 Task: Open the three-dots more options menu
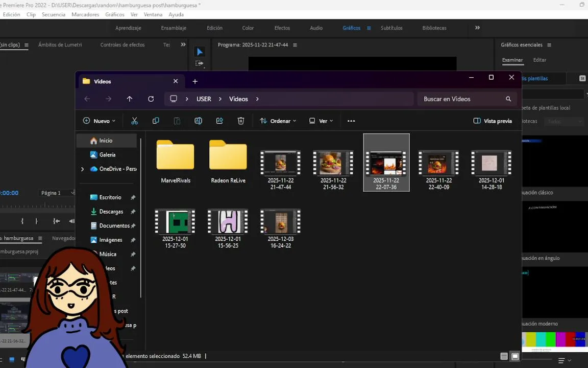click(351, 121)
